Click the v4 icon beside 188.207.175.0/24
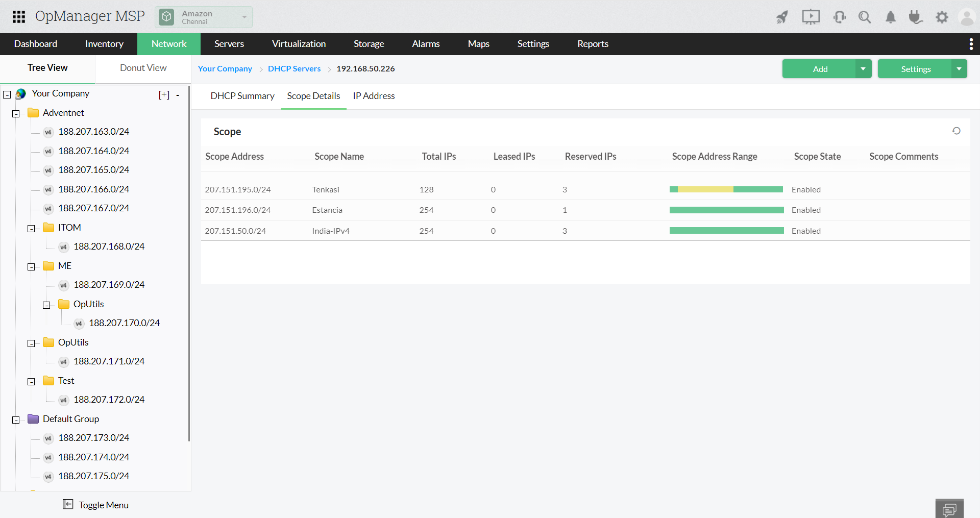The image size is (980, 518). coord(48,477)
